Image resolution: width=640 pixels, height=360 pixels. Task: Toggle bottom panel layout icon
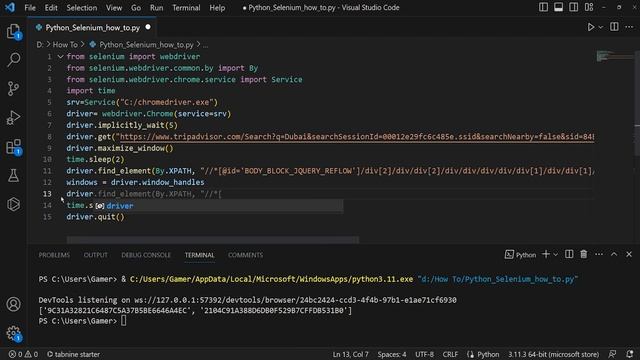coord(558,7)
